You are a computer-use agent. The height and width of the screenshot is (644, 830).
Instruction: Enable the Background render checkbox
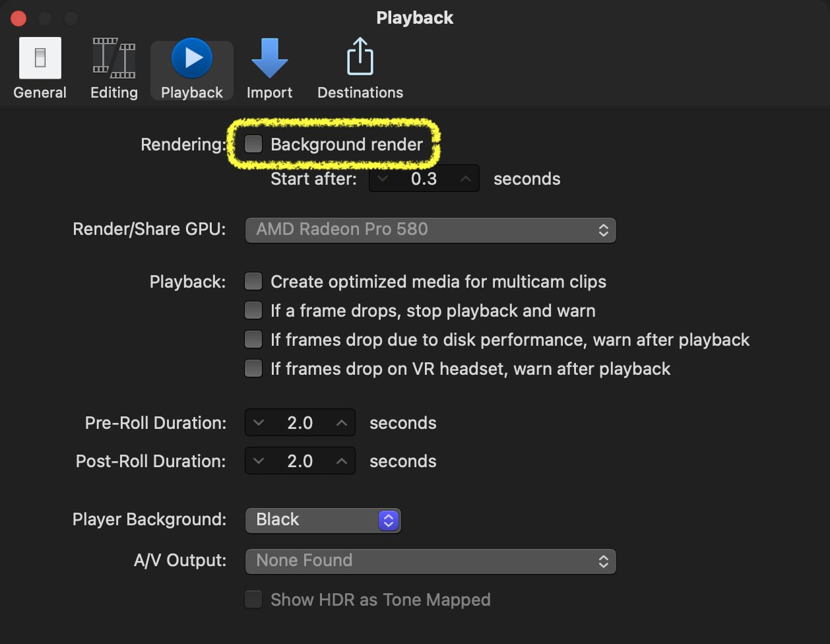click(x=253, y=144)
